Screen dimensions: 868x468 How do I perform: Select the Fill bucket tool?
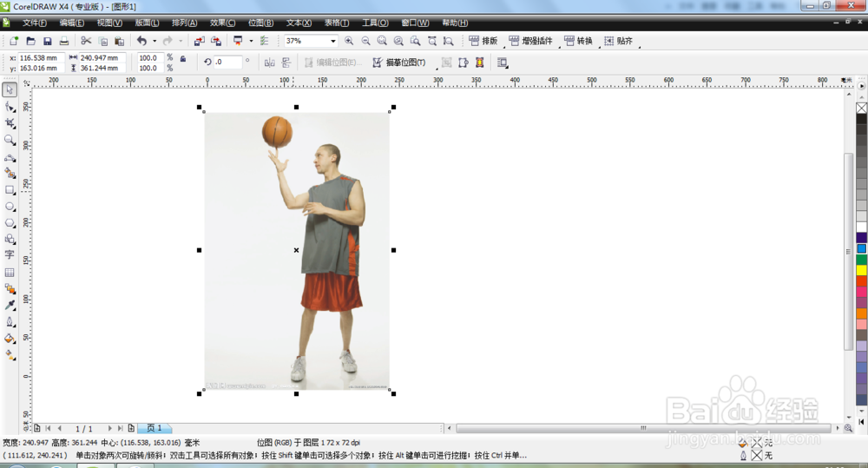pos(10,339)
